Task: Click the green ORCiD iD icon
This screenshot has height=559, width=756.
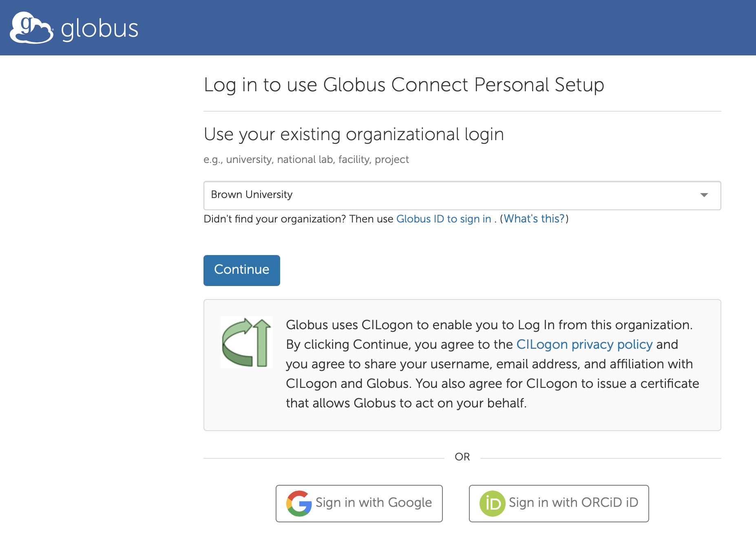Action: coord(492,504)
